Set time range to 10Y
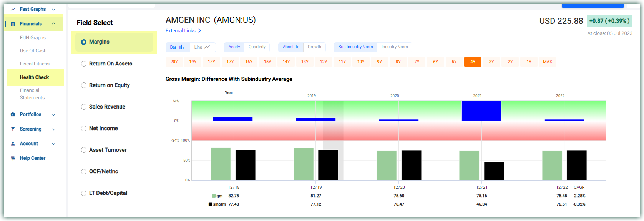644x221 pixels. pyautogui.click(x=361, y=62)
